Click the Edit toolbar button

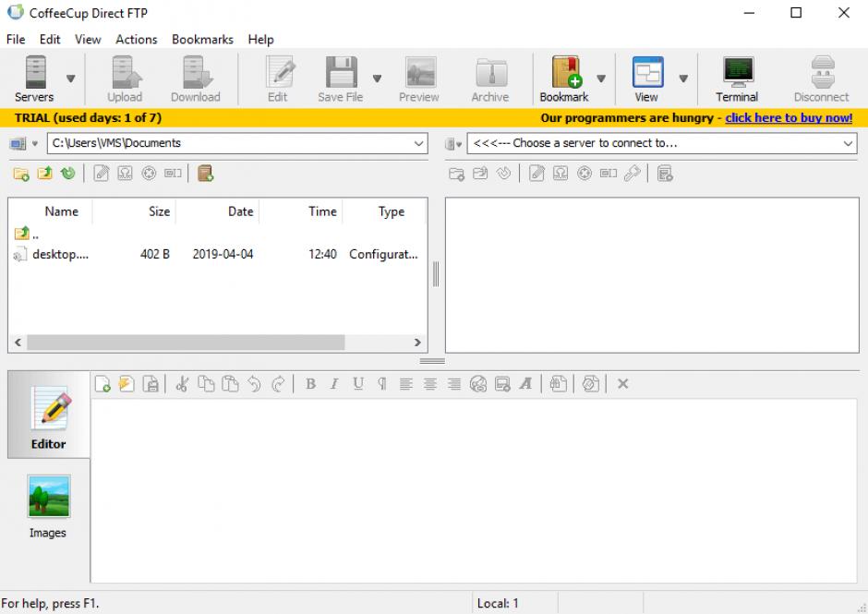point(278,79)
